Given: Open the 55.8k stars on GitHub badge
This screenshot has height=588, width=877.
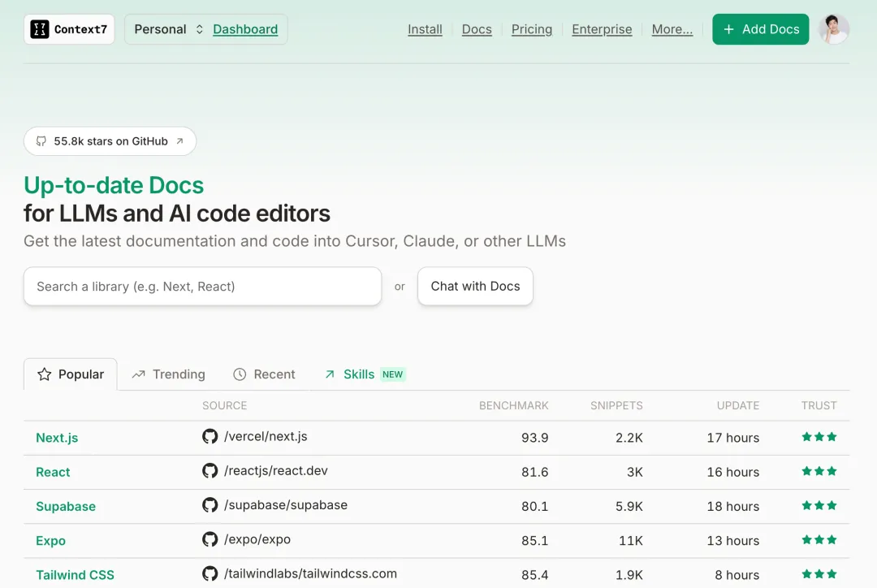Looking at the screenshot, I should click(110, 141).
